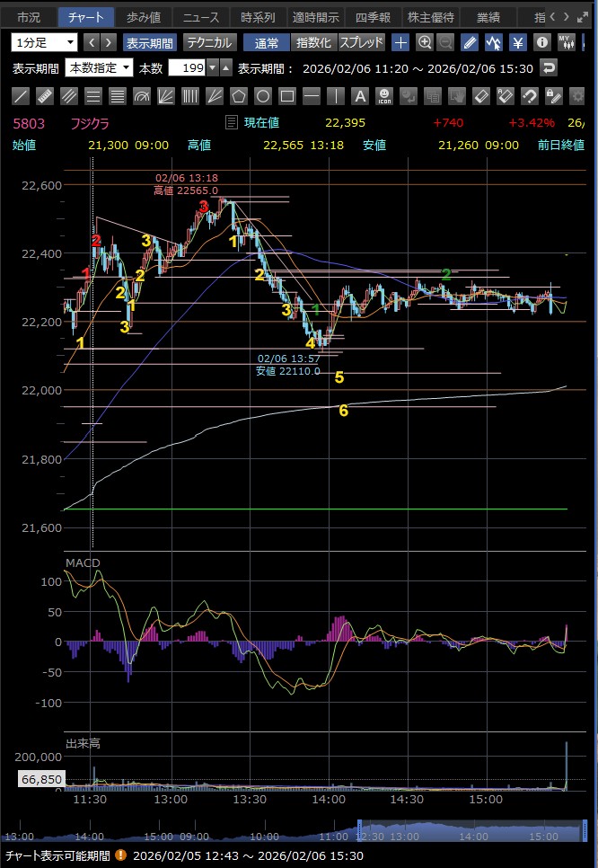The height and width of the screenshot is (868, 598).
Task: Toggle スプレッド spread mode
Action: [361, 42]
